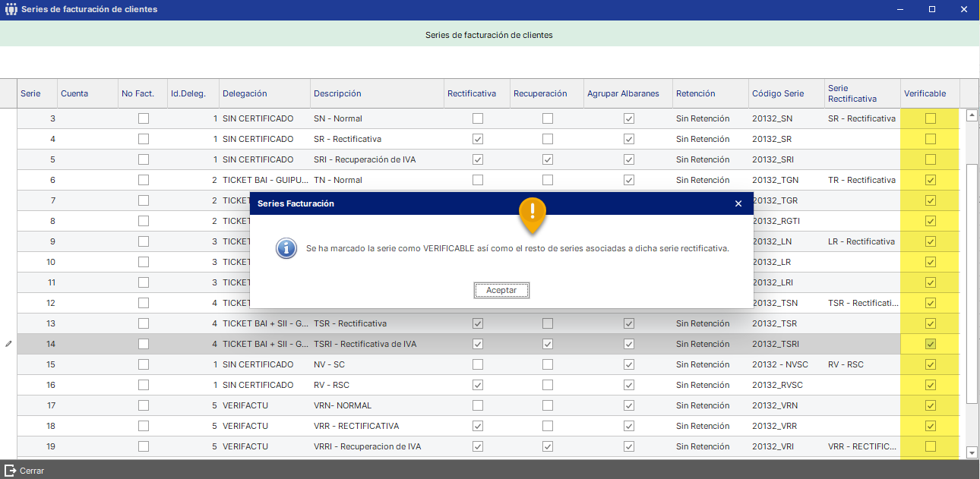Toggle No Fact. checkbox for series 3
Viewport: 980px width, 479px height.
coord(144,118)
